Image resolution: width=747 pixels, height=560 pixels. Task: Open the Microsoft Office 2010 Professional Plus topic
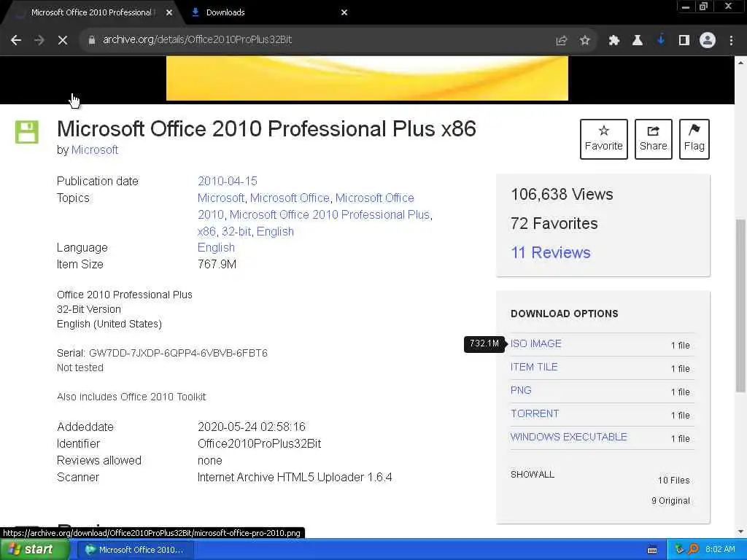[330, 215]
